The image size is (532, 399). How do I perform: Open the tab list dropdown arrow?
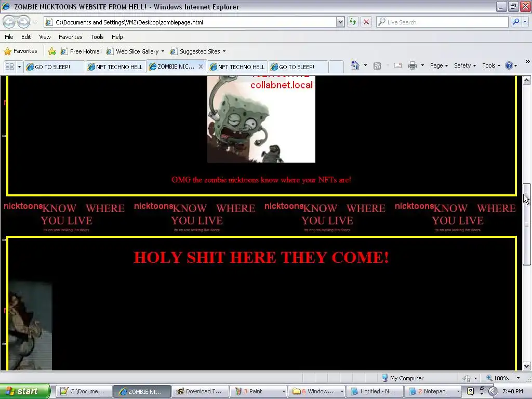click(19, 67)
